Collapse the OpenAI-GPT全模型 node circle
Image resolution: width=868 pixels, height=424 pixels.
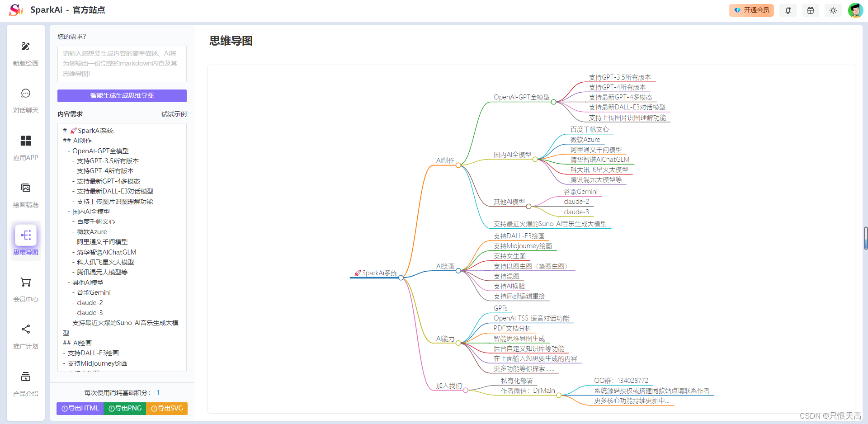coord(553,102)
